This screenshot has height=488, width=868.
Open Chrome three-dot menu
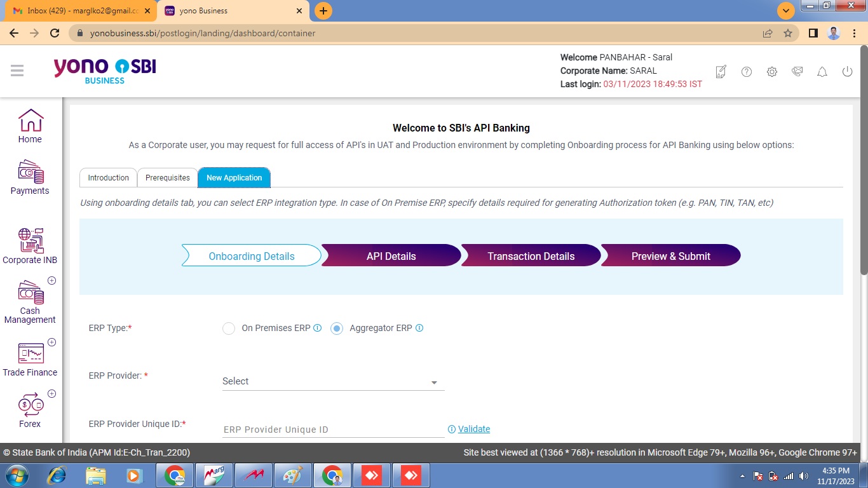coord(855,33)
